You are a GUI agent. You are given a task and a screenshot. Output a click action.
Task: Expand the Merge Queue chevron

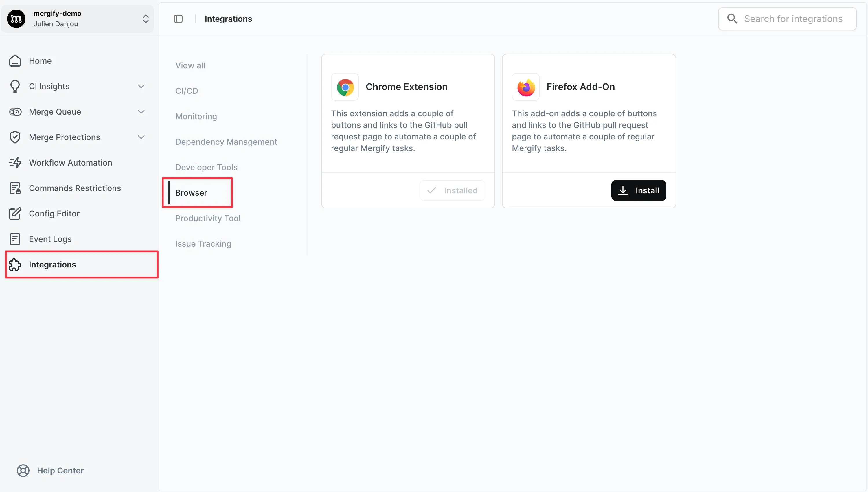coord(141,111)
